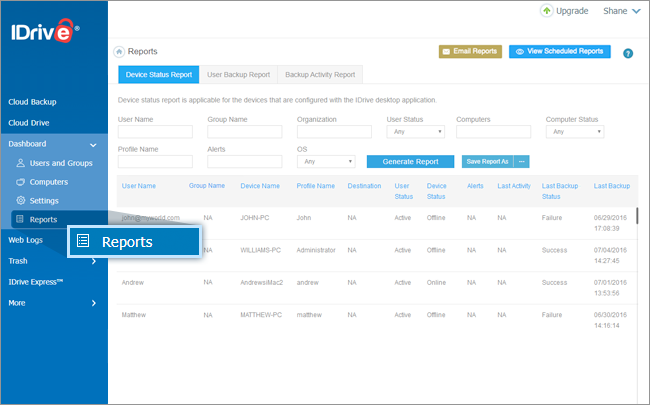This screenshot has width=650, height=405.
Task: Sort by Device Name column header
Action: tap(260, 186)
